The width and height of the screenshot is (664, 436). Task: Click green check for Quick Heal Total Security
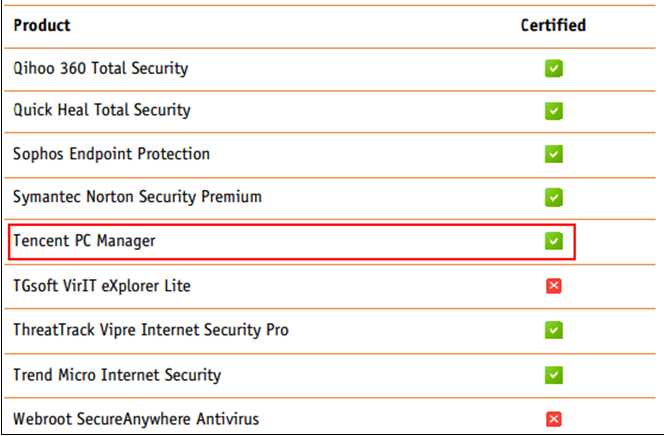click(x=553, y=111)
